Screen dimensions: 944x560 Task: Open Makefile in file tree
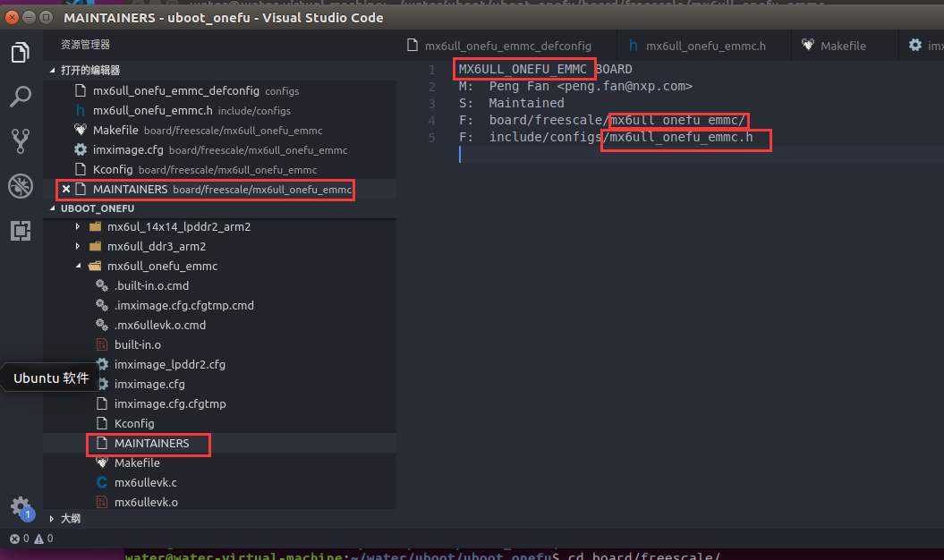(x=137, y=463)
